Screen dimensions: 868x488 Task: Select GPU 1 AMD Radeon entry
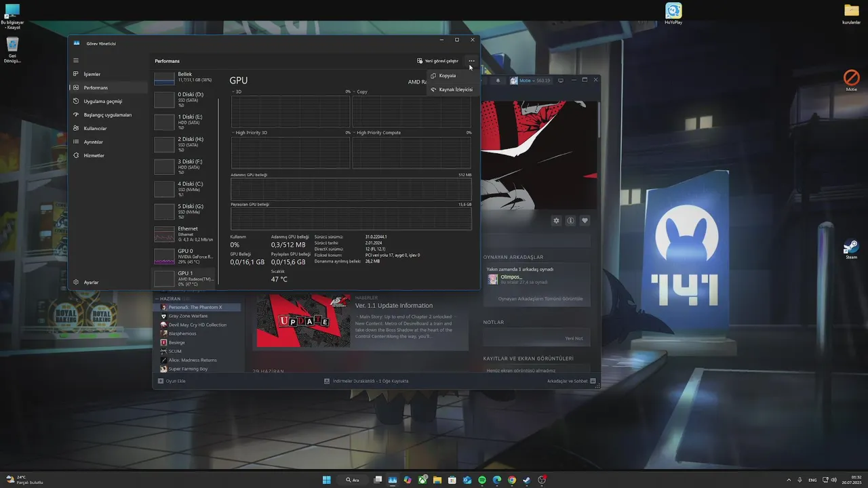184,278
